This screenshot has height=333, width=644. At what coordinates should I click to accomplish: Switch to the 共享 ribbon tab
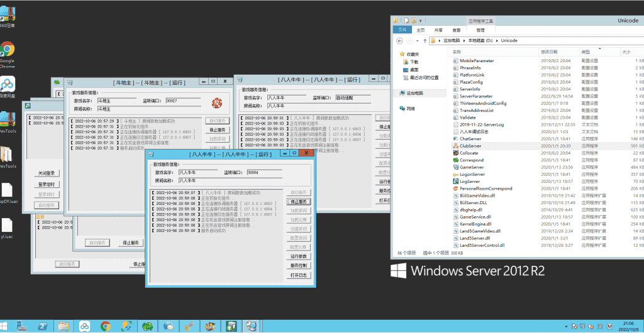438,30
